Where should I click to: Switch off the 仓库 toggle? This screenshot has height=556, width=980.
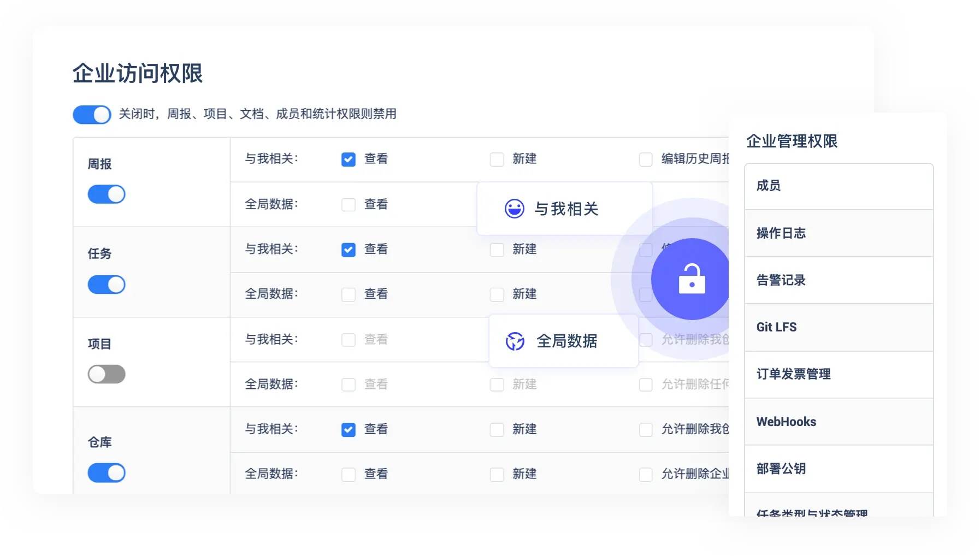(107, 473)
